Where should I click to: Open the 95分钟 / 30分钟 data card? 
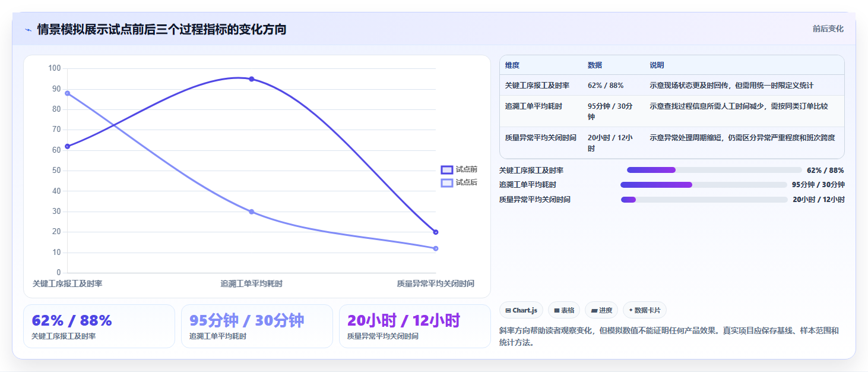[x=257, y=326]
